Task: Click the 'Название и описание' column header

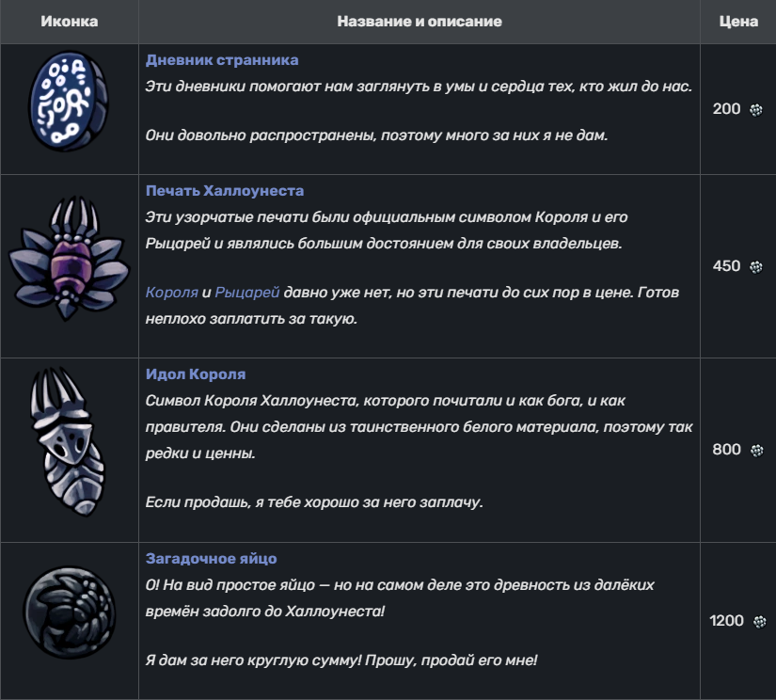Action: click(x=420, y=22)
